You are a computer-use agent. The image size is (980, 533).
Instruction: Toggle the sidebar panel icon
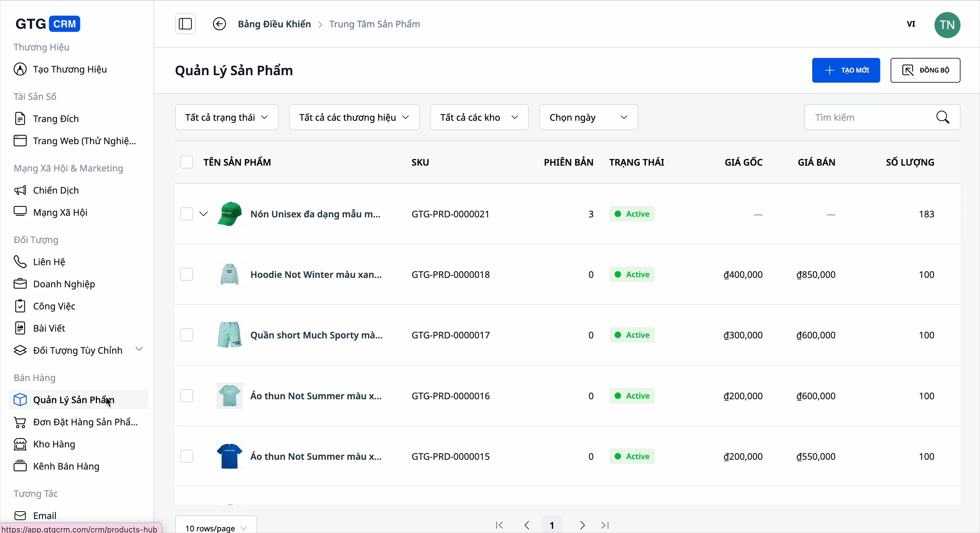pos(185,24)
